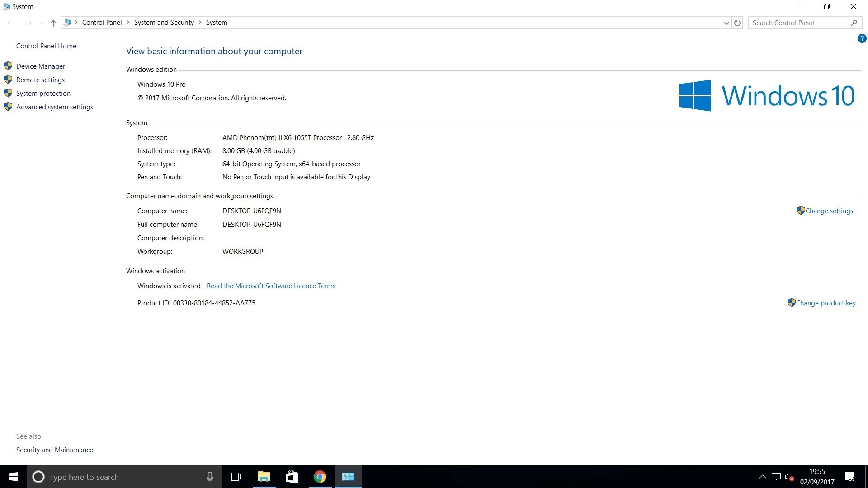Click the muted volume speaker tray icon

tap(789, 477)
